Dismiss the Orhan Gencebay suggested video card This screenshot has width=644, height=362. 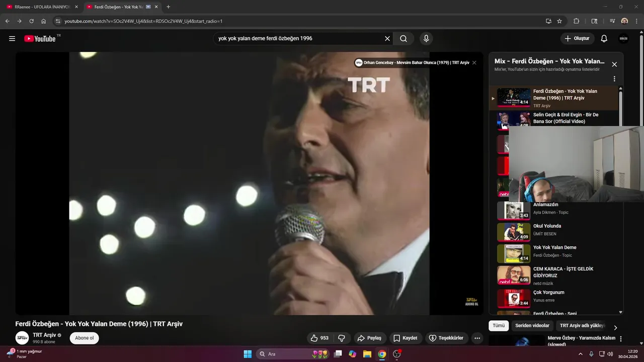(474, 63)
